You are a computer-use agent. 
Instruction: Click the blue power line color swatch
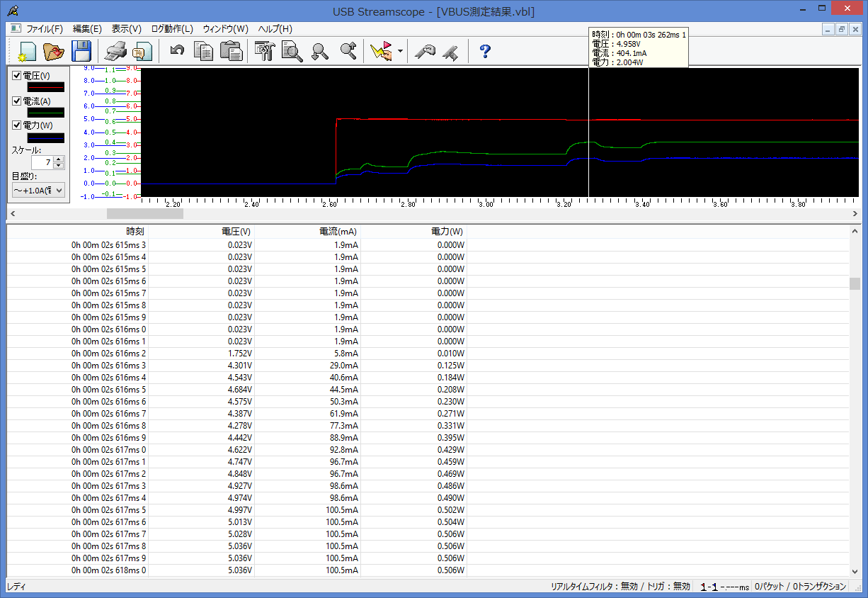point(45,137)
